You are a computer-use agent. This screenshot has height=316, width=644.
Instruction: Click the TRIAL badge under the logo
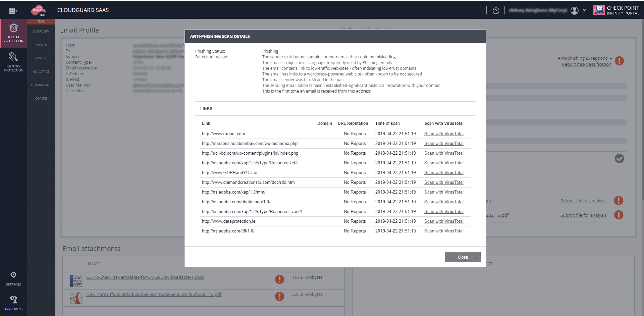[x=41, y=21]
